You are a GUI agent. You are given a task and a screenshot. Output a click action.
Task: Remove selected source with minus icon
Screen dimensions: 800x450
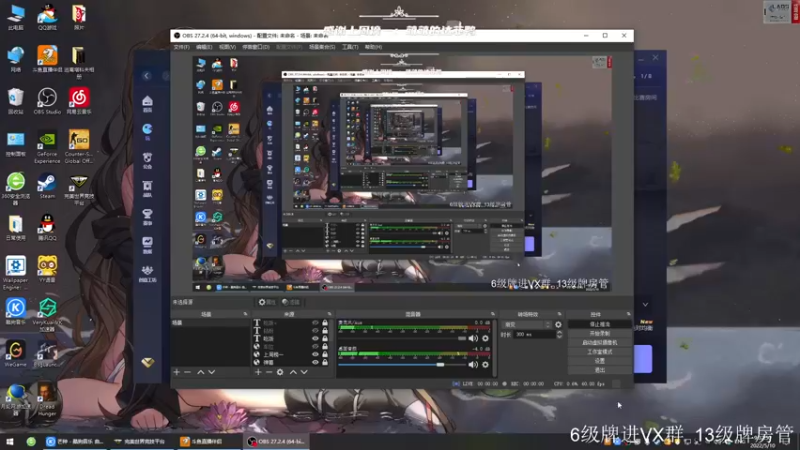269,372
